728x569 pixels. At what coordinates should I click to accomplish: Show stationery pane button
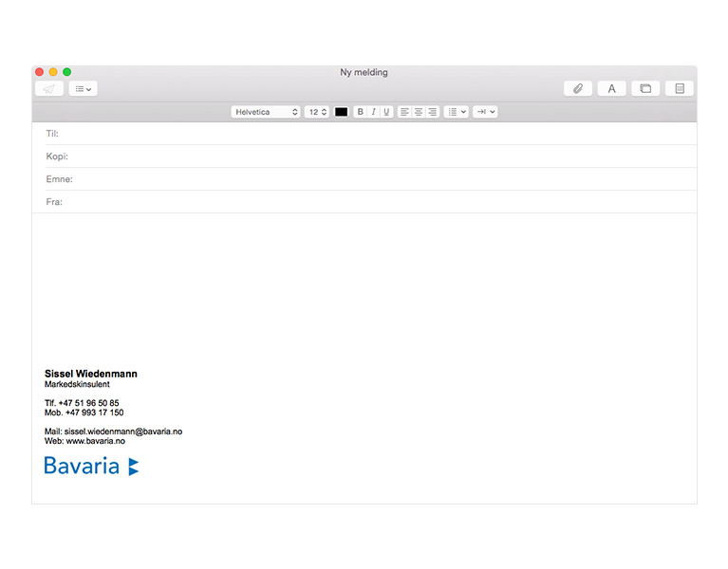680,88
